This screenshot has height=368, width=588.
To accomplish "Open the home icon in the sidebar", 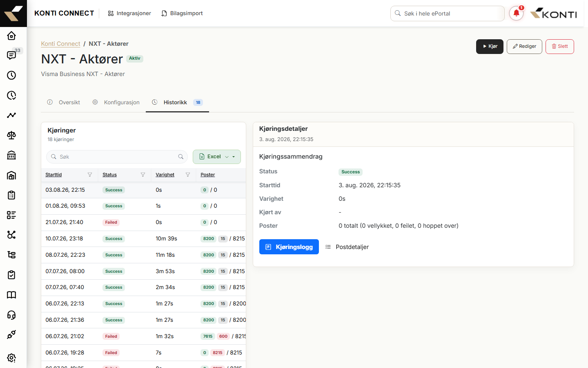I will click(11, 36).
